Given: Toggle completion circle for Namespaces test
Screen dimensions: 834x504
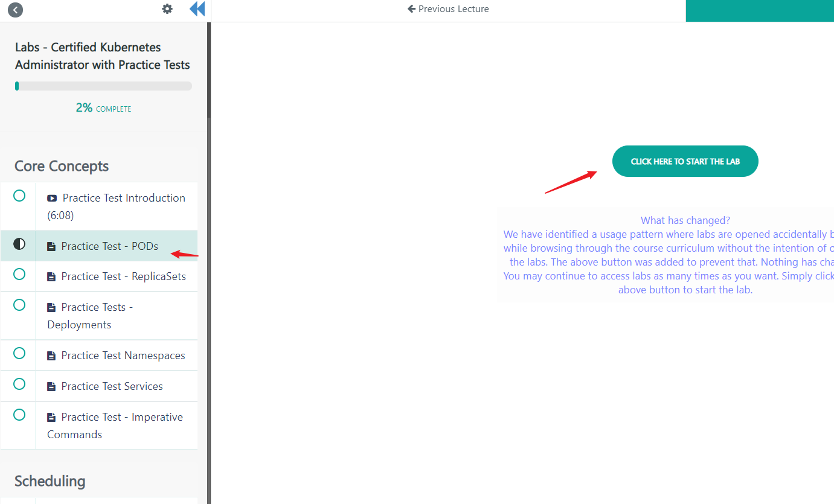Looking at the screenshot, I should pos(19,353).
